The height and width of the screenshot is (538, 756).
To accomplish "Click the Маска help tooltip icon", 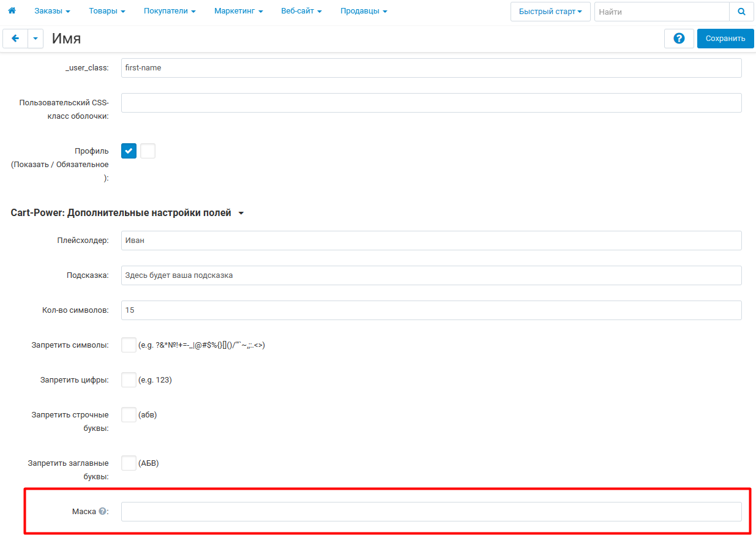I will click(x=102, y=512).
